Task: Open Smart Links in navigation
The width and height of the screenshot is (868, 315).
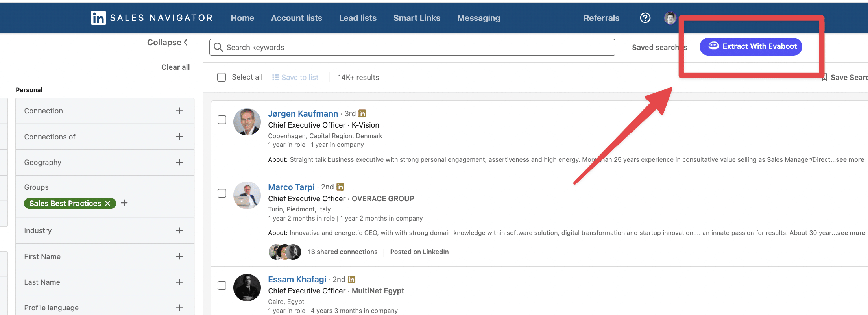Action: (x=417, y=18)
